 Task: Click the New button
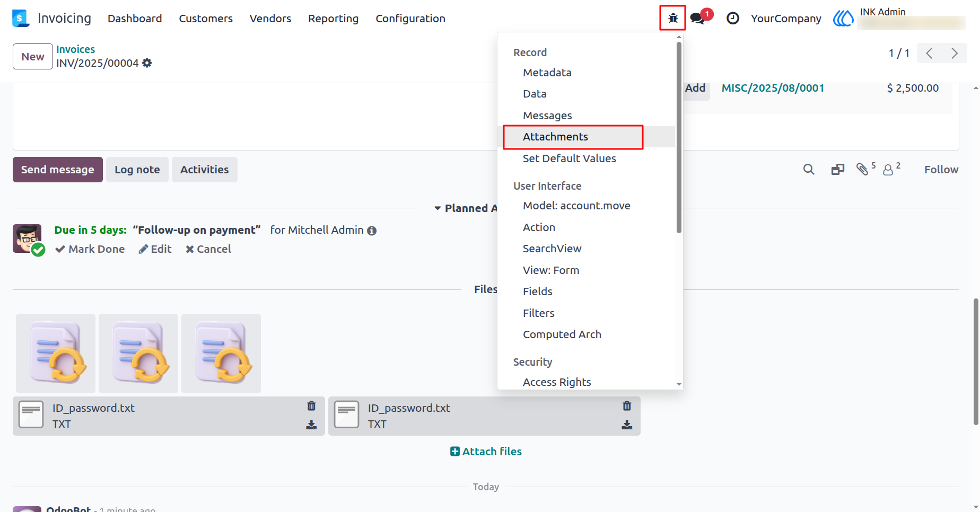pyautogui.click(x=33, y=57)
